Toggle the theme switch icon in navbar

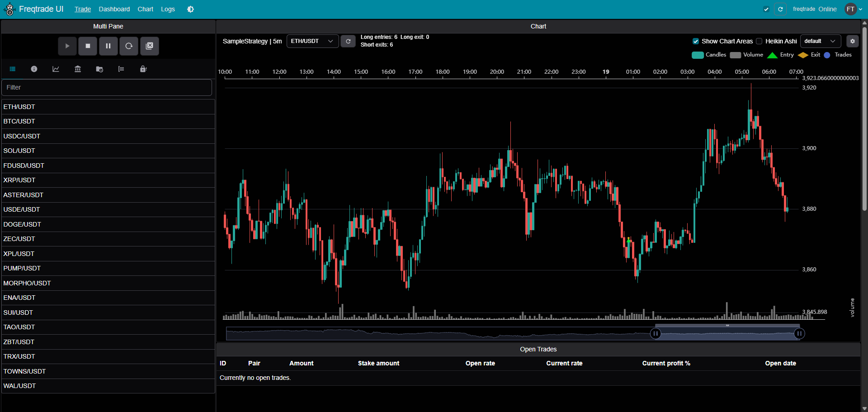[x=190, y=9]
